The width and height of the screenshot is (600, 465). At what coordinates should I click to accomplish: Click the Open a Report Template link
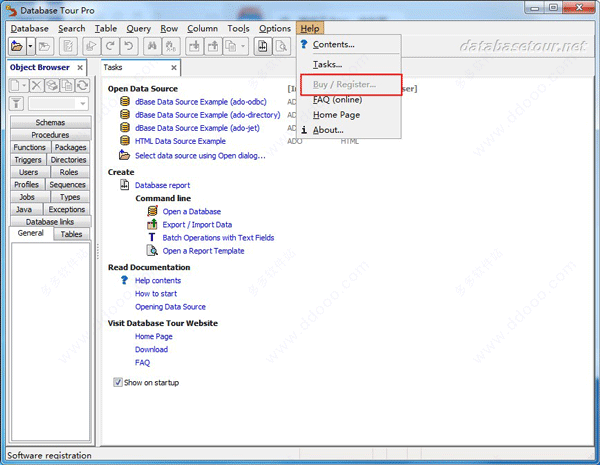[x=203, y=251]
